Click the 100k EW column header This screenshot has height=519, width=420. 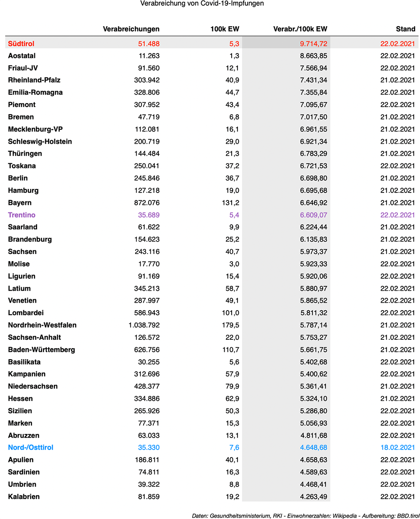coord(225,29)
